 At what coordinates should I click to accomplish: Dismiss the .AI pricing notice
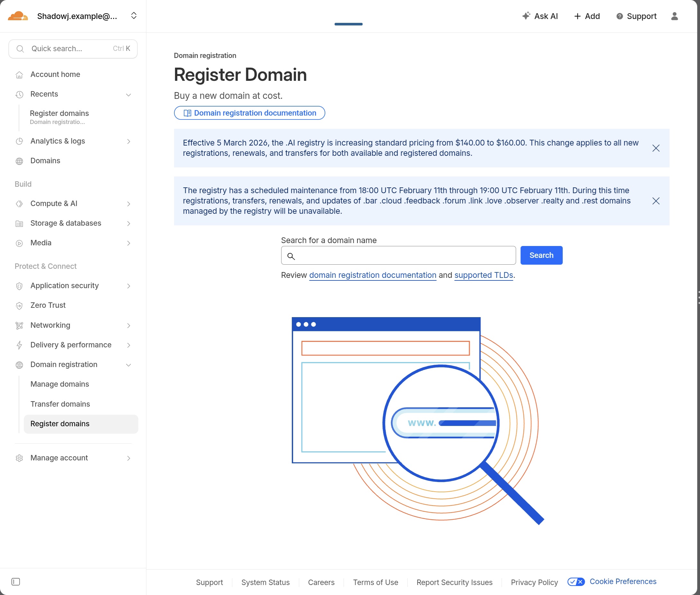656,148
